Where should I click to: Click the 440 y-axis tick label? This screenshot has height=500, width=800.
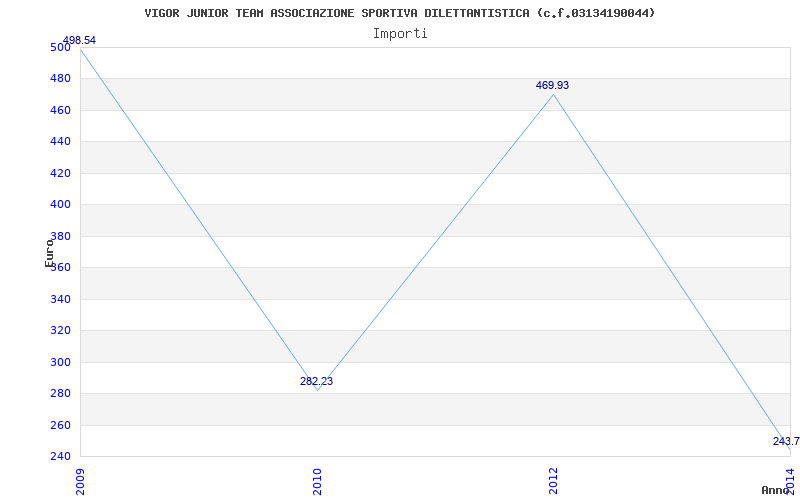click(x=60, y=142)
